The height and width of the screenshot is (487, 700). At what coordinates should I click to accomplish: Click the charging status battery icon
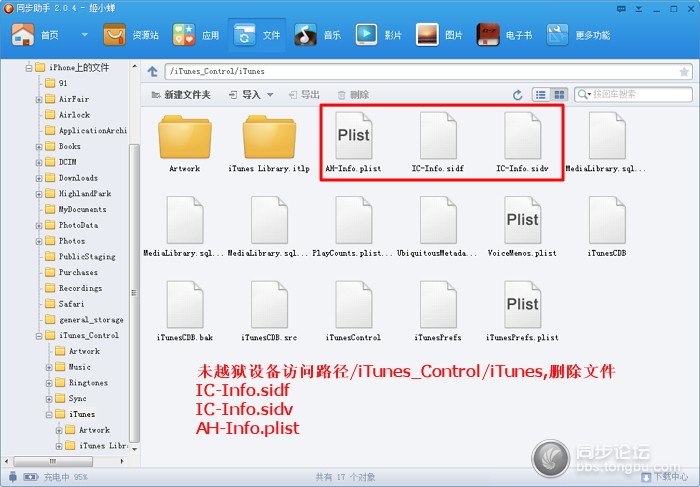point(30,477)
